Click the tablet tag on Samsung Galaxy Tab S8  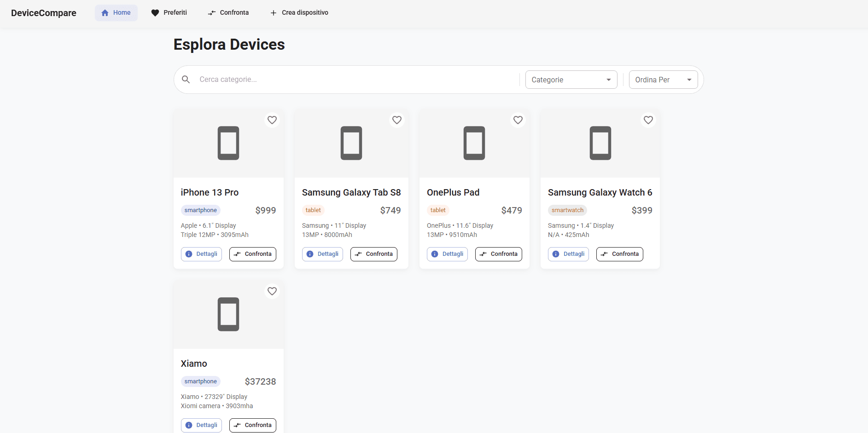click(x=313, y=210)
